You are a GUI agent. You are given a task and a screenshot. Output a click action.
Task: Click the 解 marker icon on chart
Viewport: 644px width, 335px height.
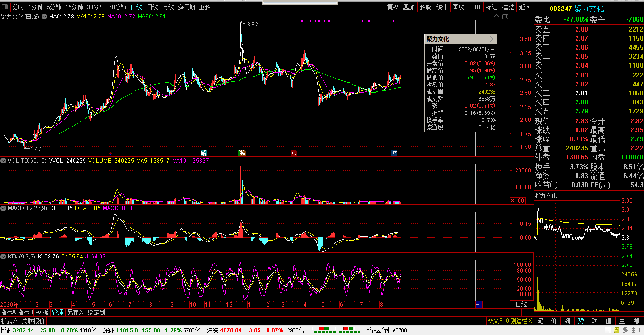coord(204,153)
